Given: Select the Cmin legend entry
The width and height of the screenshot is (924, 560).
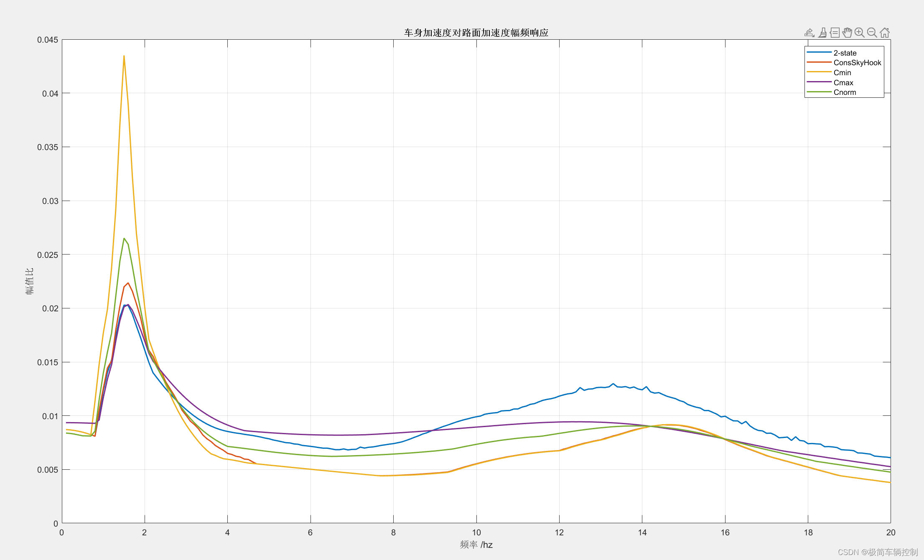Looking at the screenshot, I should point(842,73).
